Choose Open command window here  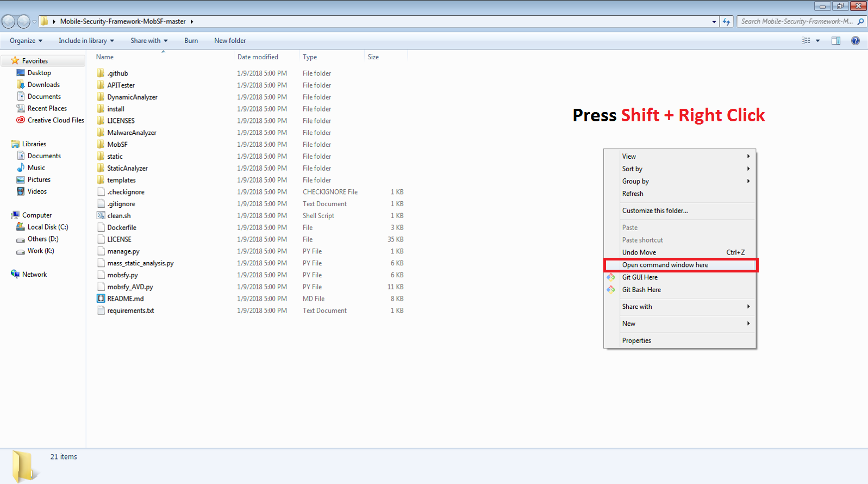coord(680,265)
